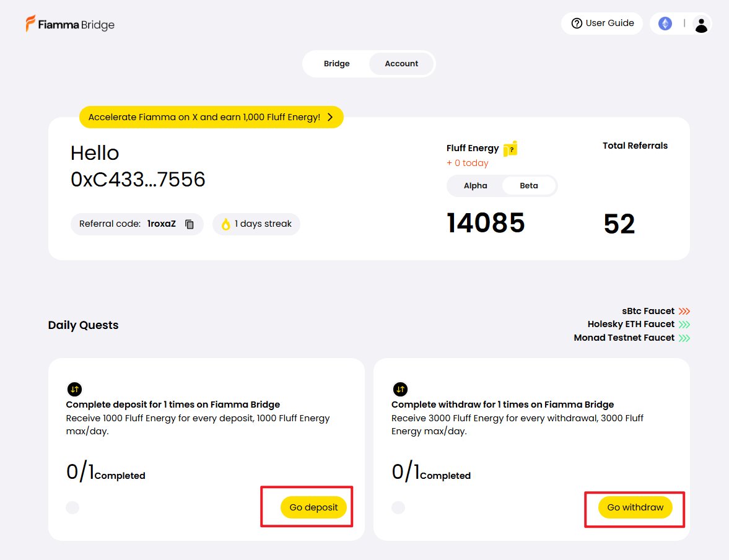Viewport: 729px width, 560px height.
Task: Click the swap arrows icon on the withdraw quest
Action: click(400, 389)
